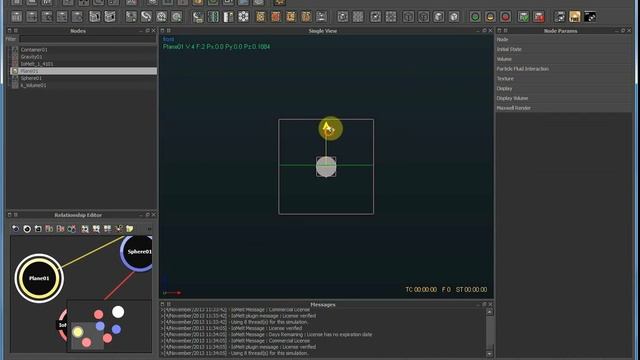
Task: Click the first leftmost icon in second toolbar row
Action: coord(16,17)
